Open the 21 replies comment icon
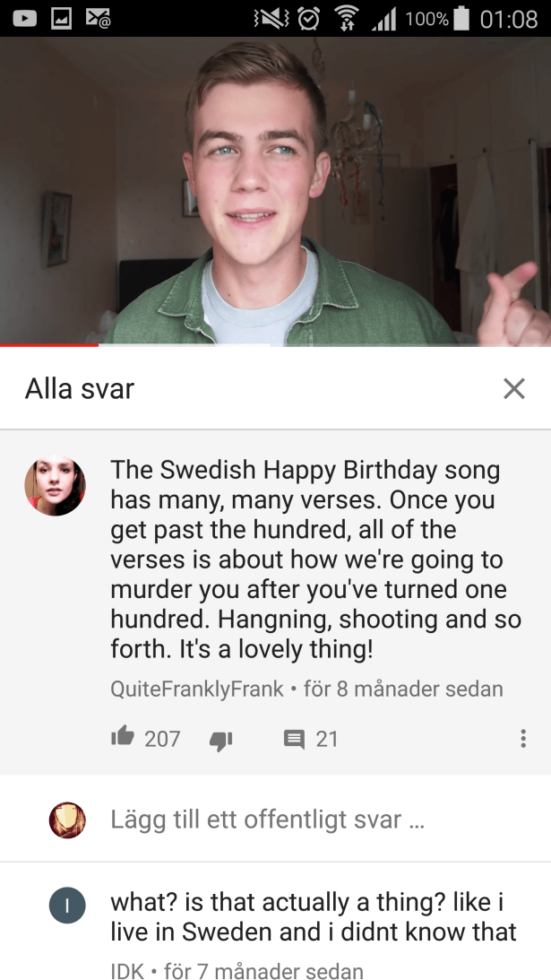551x980 pixels. pyautogui.click(x=294, y=740)
